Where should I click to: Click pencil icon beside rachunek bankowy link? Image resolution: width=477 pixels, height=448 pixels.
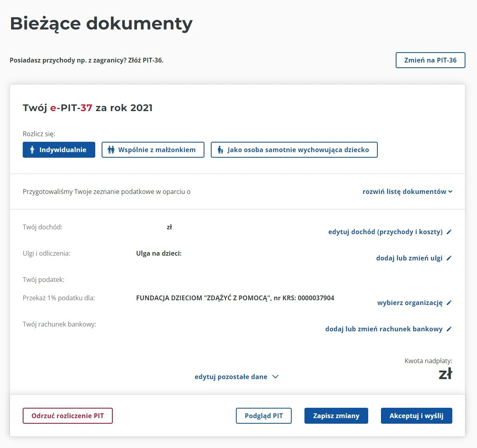[449, 329]
